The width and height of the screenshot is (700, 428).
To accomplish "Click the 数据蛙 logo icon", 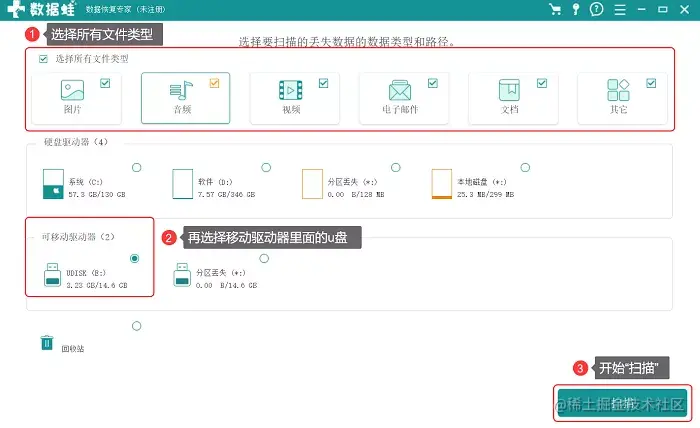I will point(15,9).
